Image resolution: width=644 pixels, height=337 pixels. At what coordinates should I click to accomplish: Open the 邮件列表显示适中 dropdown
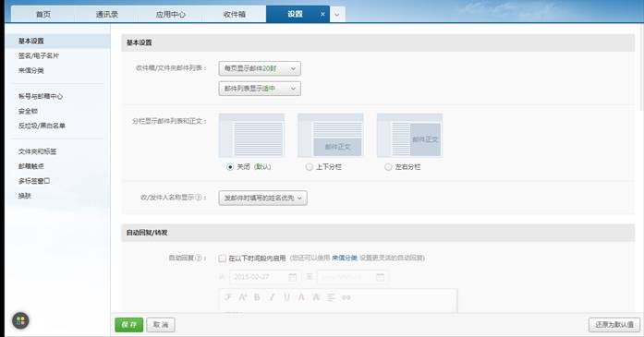coord(260,89)
